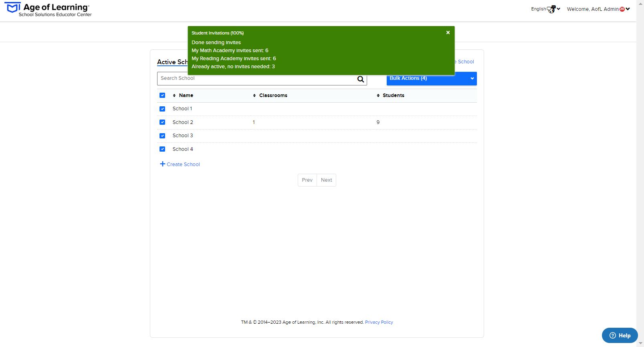Click the Done sending invites message
Image resolution: width=644 pixels, height=347 pixels.
(x=216, y=43)
